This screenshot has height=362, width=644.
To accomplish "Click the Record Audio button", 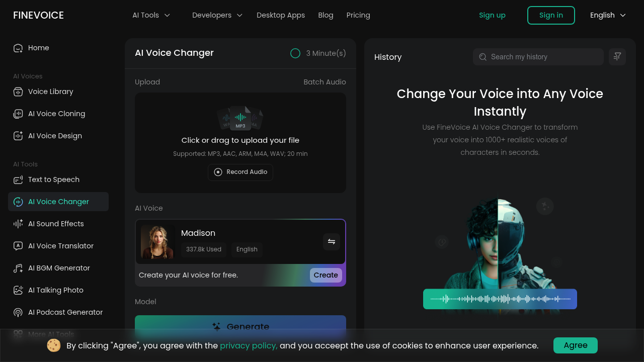I will click(240, 172).
